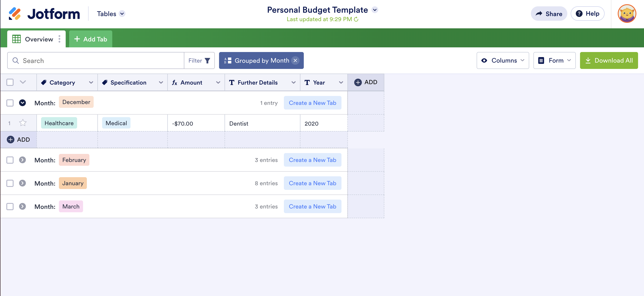The height and width of the screenshot is (296, 644).
Task: Open the Amount column header menu
Action: point(218,82)
